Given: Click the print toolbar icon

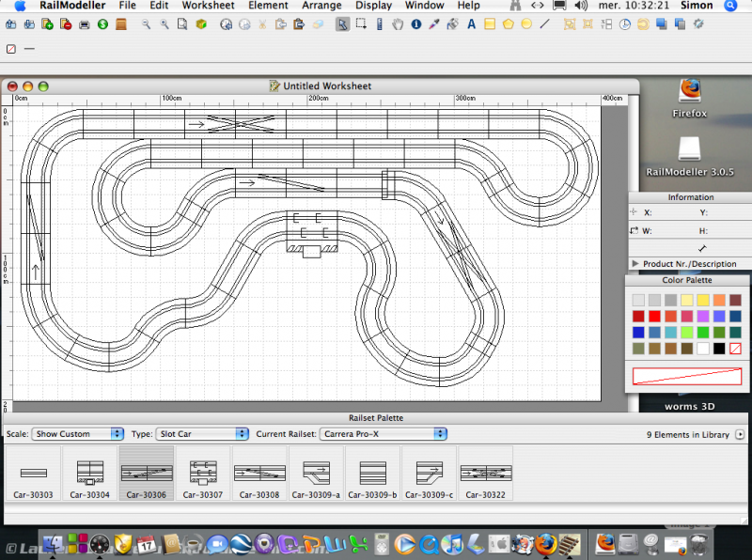Looking at the screenshot, I should click(85, 24).
